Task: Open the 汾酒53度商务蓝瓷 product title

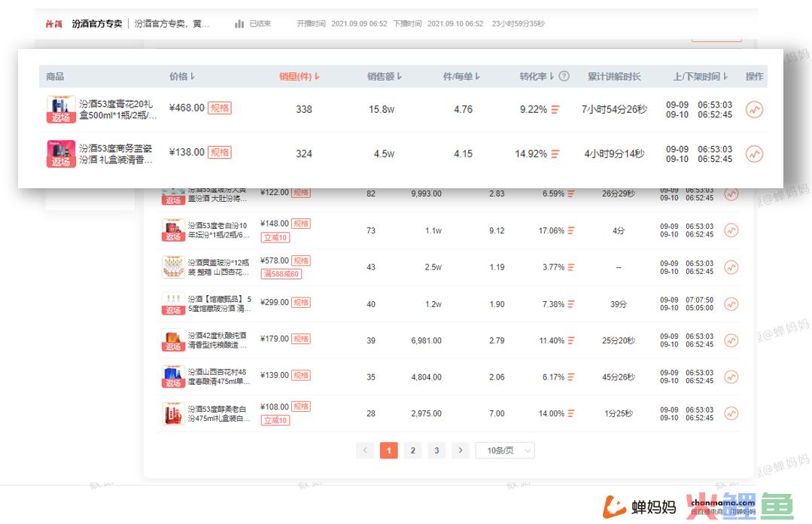Action: tap(116, 154)
